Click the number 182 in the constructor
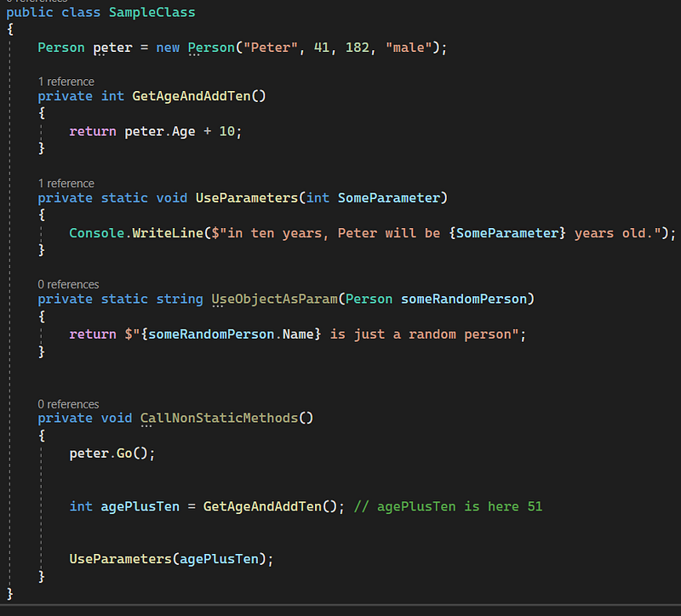Image resolution: width=681 pixels, height=616 pixels. click(357, 48)
